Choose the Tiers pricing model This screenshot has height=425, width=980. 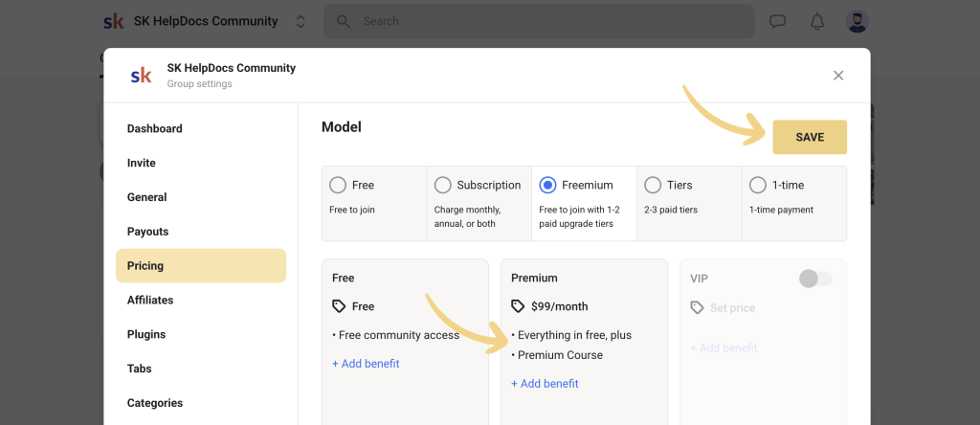tap(653, 185)
